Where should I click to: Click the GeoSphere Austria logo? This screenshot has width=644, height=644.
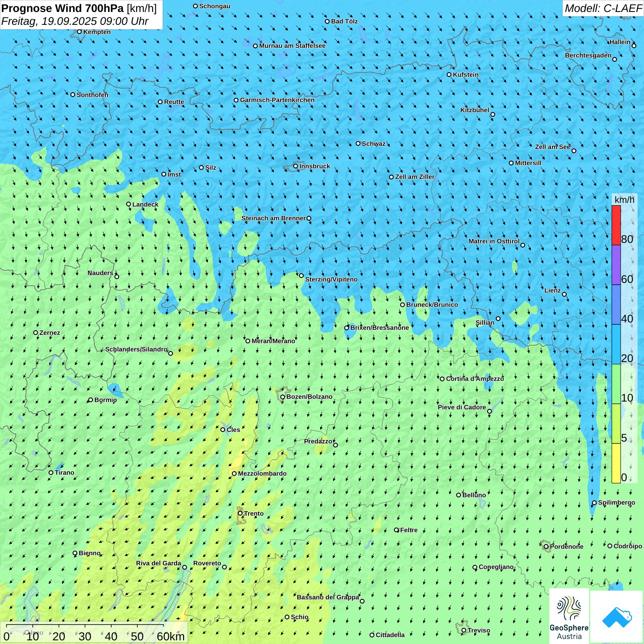pyautogui.click(x=569, y=616)
